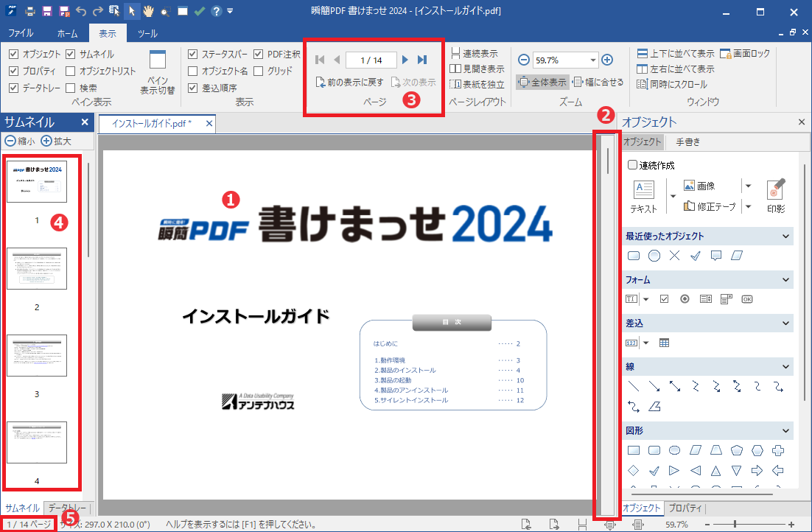
Task: Select the double-headed arrow line tool
Action: coord(675,386)
